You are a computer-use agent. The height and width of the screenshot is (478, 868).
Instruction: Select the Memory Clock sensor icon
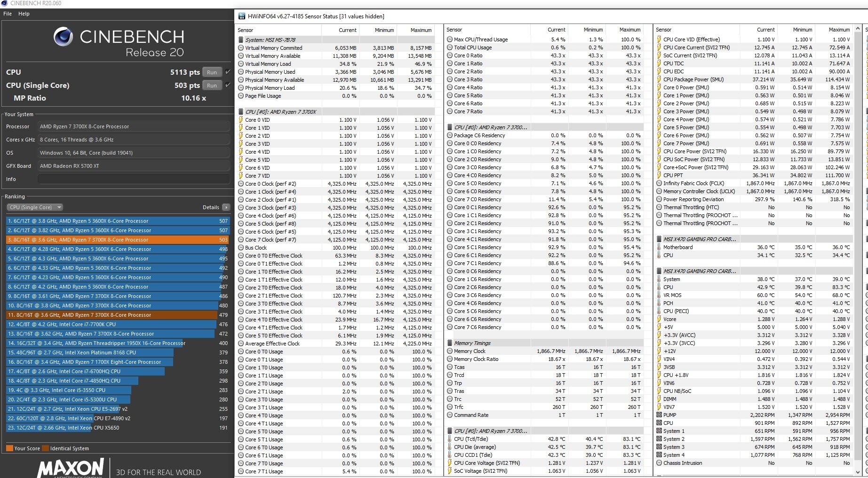coord(450,351)
